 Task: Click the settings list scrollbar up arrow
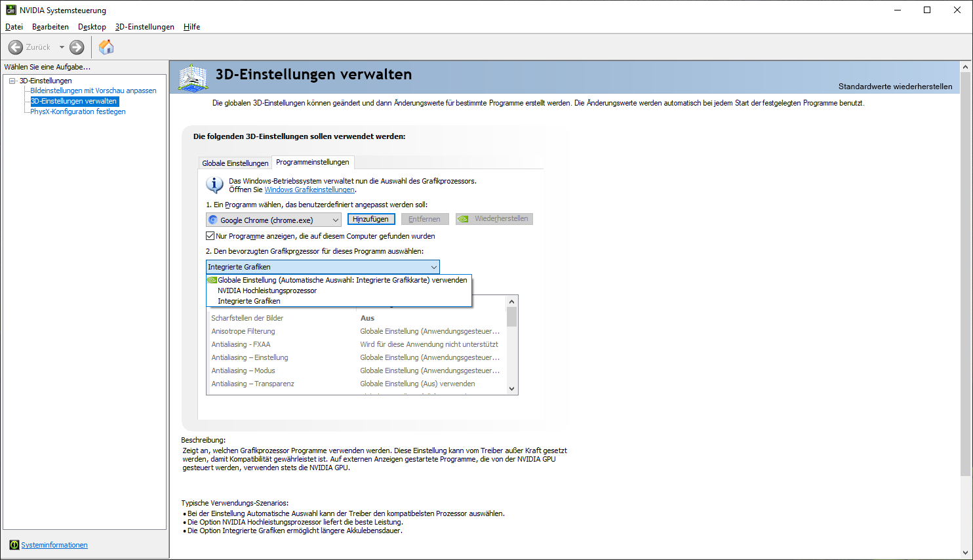pos(512,301)
